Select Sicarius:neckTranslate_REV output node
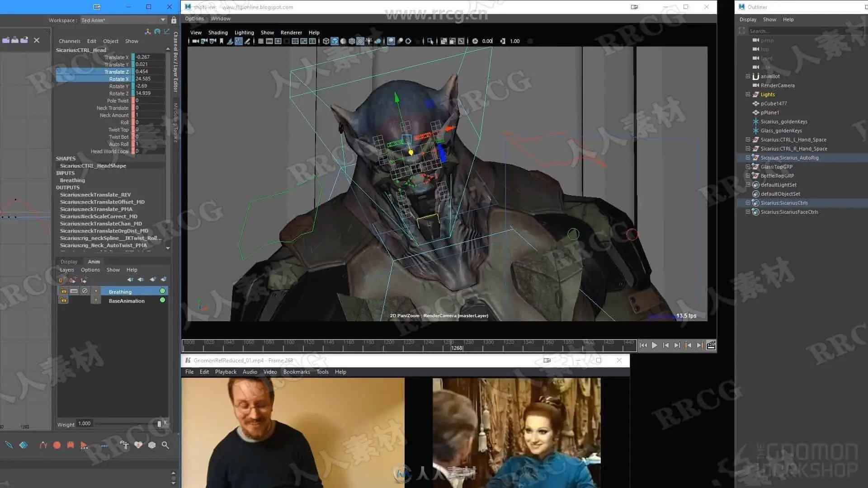 95,195
